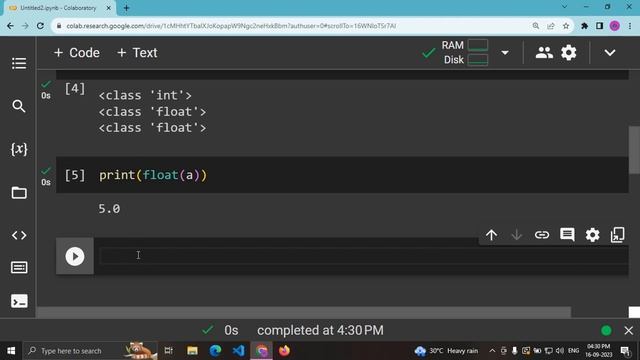640x360 pixels.
Task: View RAM and Disk resource usage
Action: (465, 52)
